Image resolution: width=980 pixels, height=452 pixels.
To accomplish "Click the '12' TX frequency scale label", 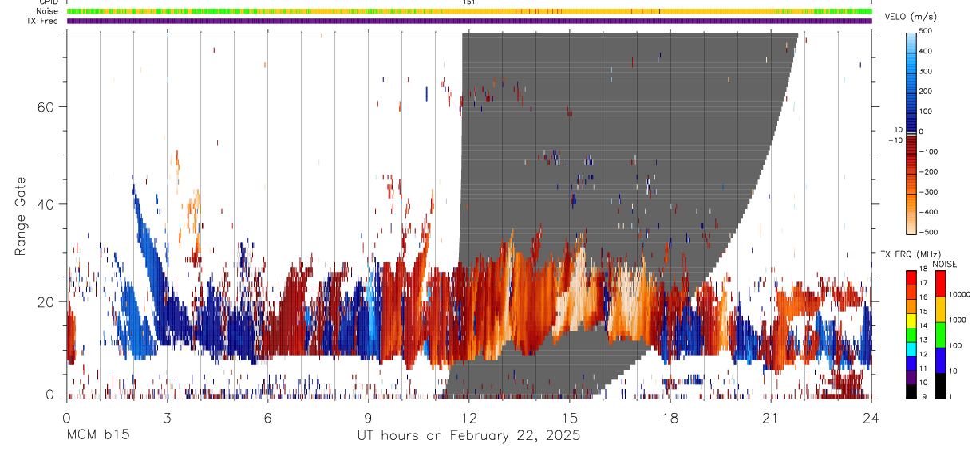I will (x=925, y=354).
